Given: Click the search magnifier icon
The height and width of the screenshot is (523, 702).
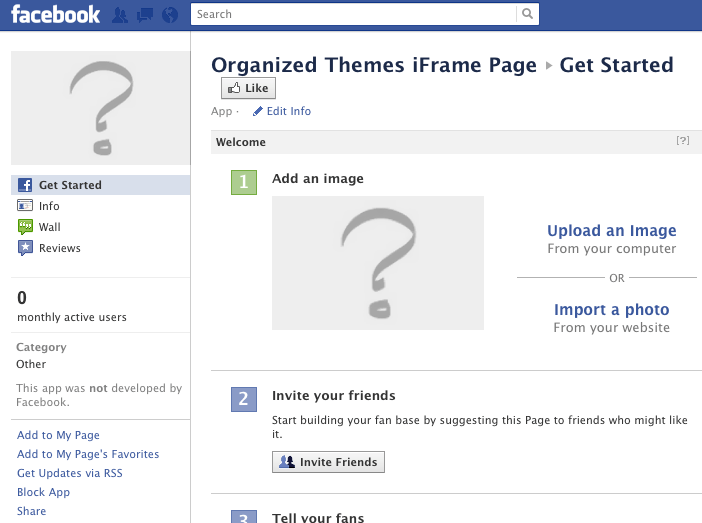Looking at the screenshot, I should click(x=527, y=14).
